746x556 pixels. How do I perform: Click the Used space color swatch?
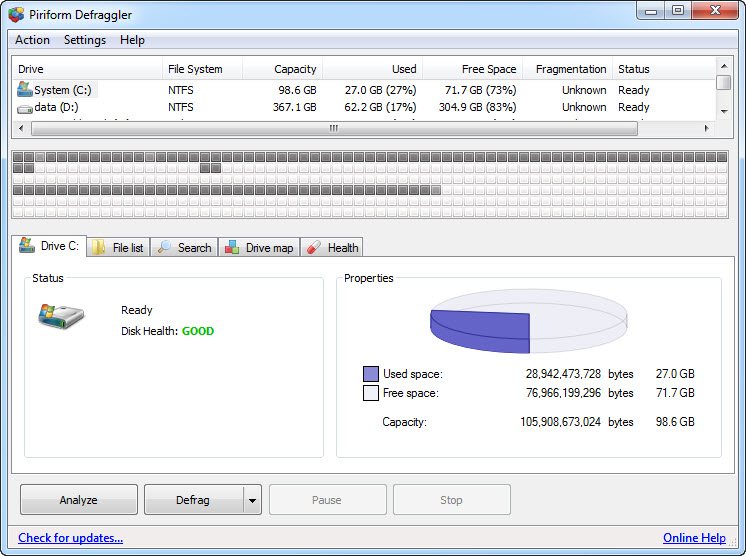point(371,374)
